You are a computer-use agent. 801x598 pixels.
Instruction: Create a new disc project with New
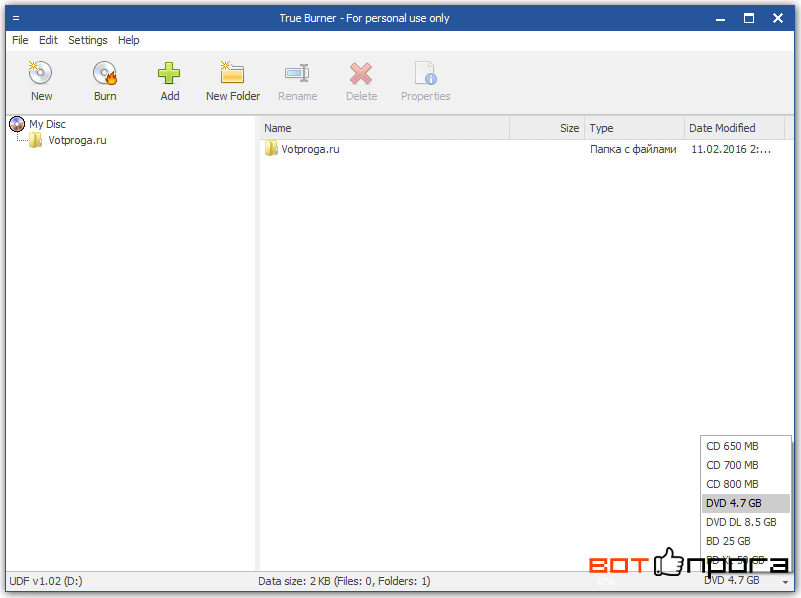click(x=41, y=82)
